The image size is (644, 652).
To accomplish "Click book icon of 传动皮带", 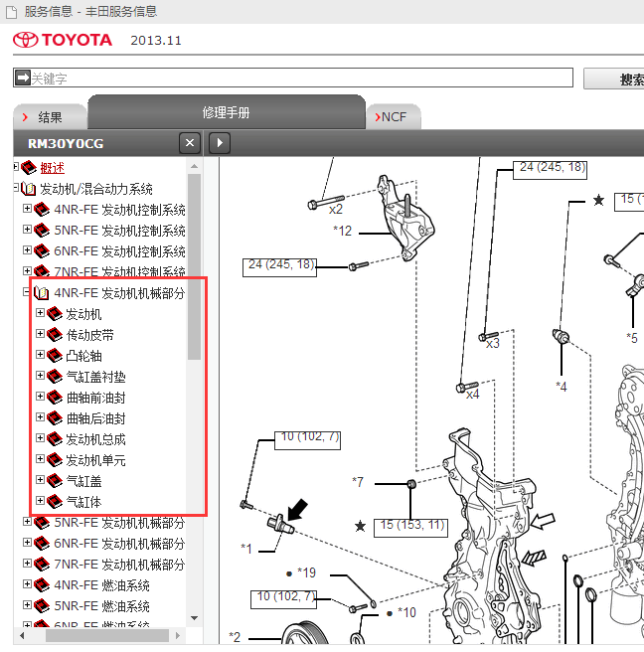I will [55, 335].
